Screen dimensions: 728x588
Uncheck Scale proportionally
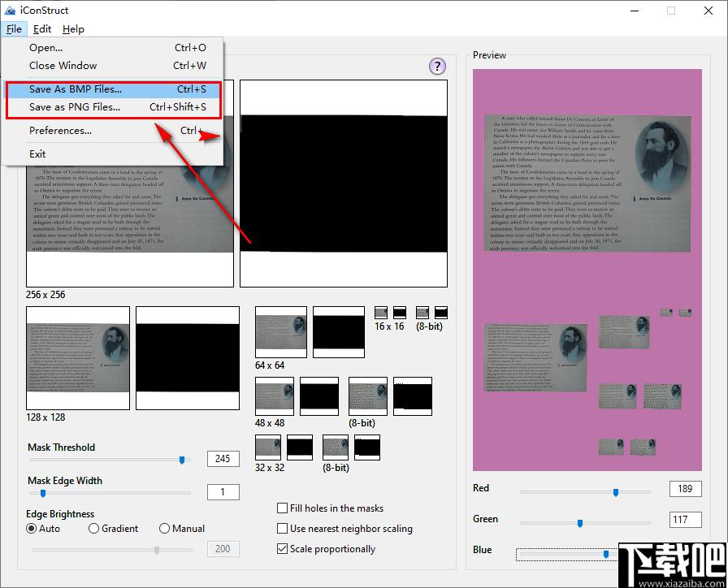(x=282, y=548)
